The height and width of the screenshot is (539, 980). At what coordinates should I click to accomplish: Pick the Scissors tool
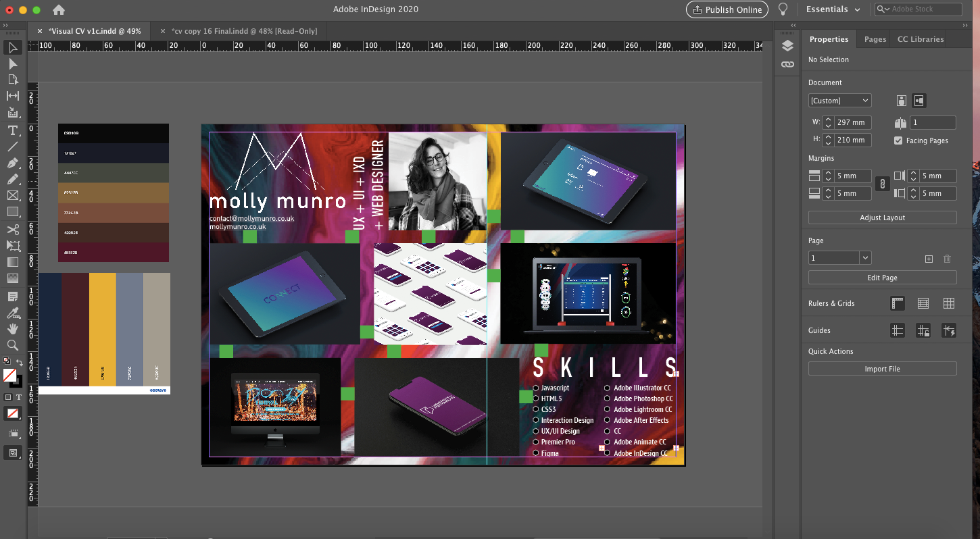pyautogui.click(x=12, y=229)
